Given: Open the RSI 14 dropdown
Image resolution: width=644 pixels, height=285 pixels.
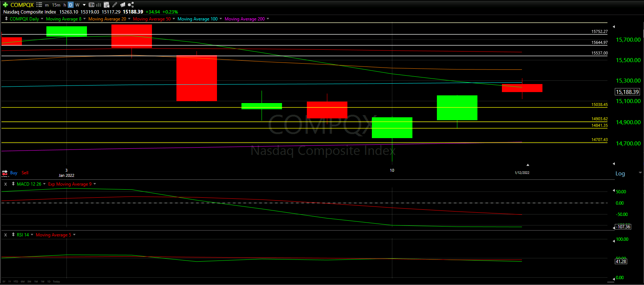Looking at the screenshot, I should (32, 235).
